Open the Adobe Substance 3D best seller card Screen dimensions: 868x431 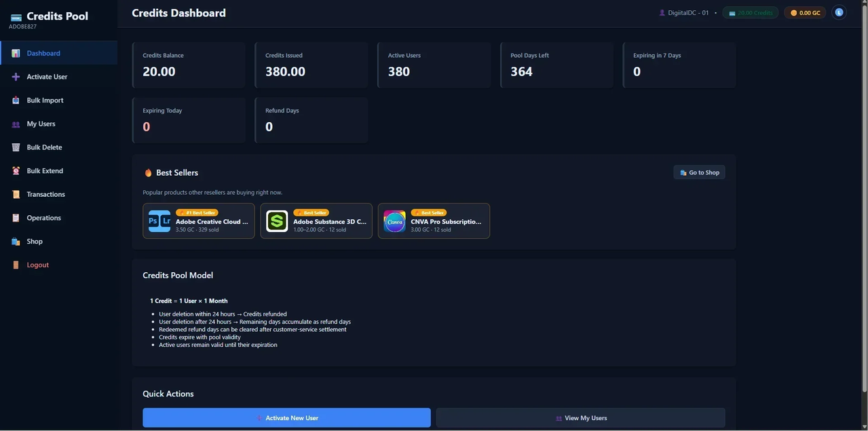316,221
